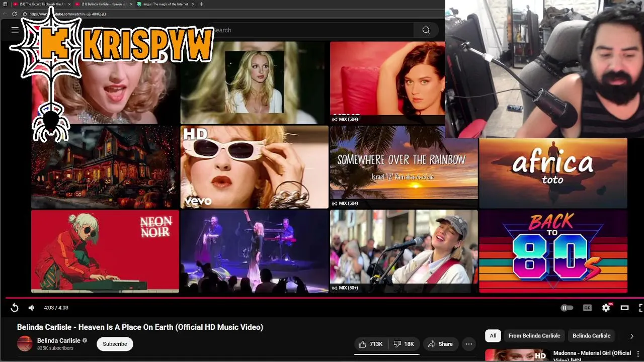This screenshot has width=644, height=362.
Task: Click the browser address bar URL
Action: 67,14
